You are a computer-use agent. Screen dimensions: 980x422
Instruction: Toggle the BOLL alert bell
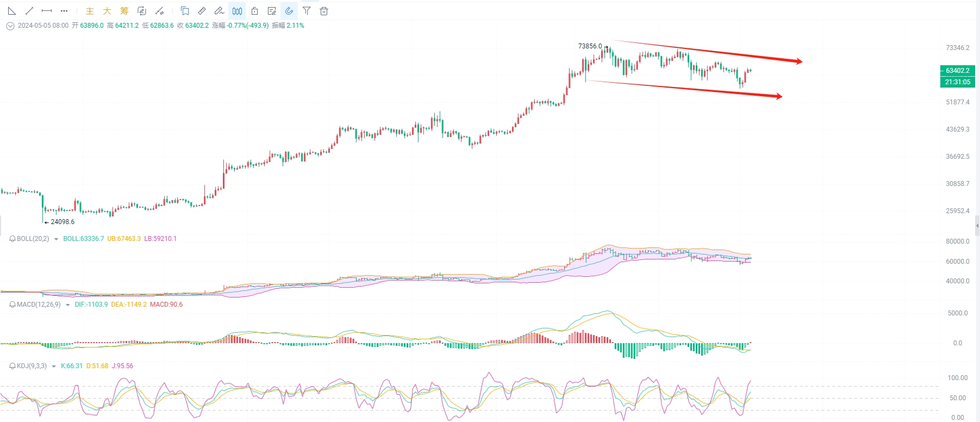pos(13,239)
